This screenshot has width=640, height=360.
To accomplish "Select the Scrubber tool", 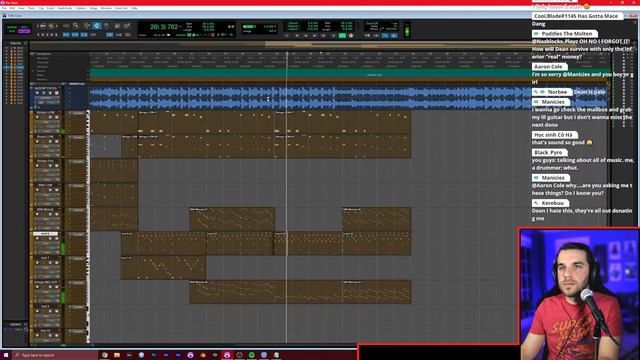I will [117, 26].
